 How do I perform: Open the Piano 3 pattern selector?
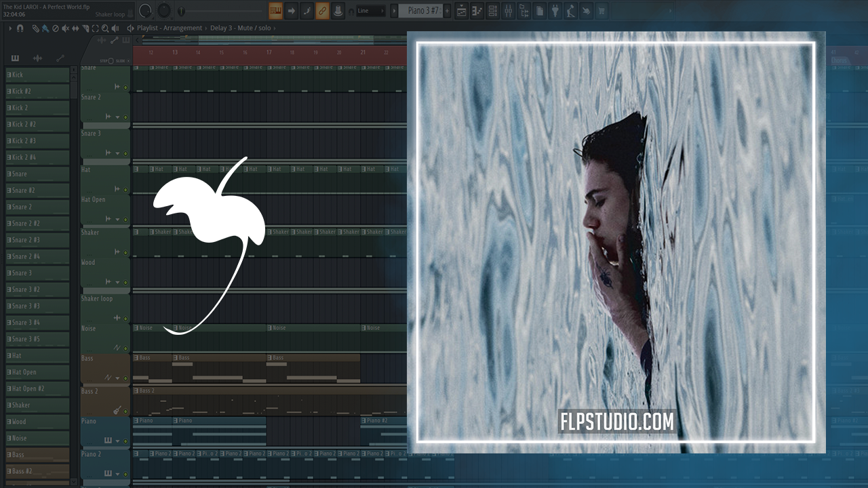tap(423, 11)
